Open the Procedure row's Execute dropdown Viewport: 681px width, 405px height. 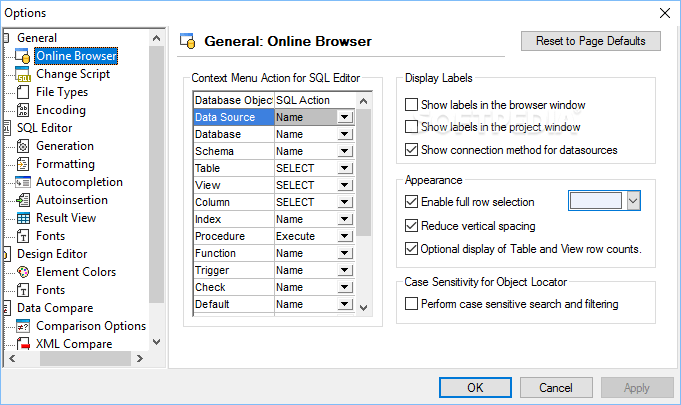(x=344, y=237)
